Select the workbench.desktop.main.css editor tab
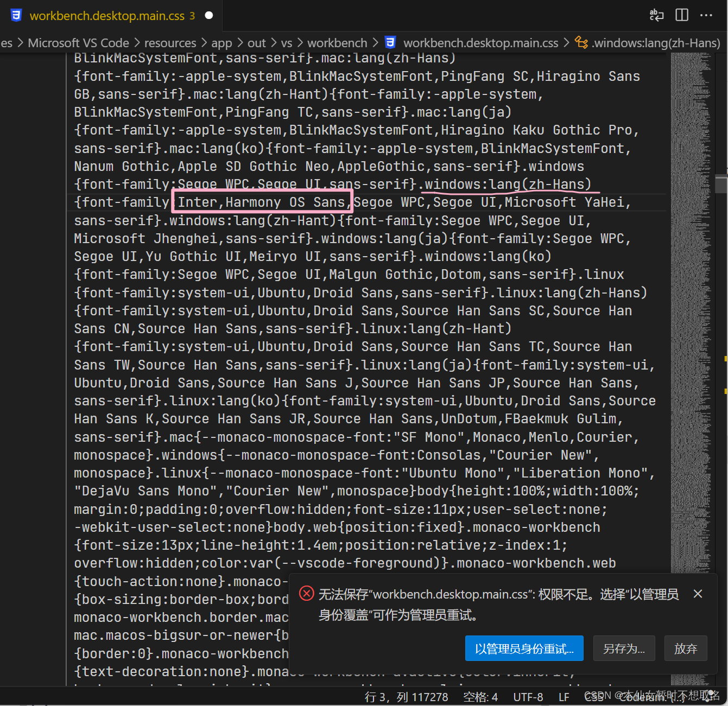Image resolution: width=728 pixels, height=706 pixels. 111,16
